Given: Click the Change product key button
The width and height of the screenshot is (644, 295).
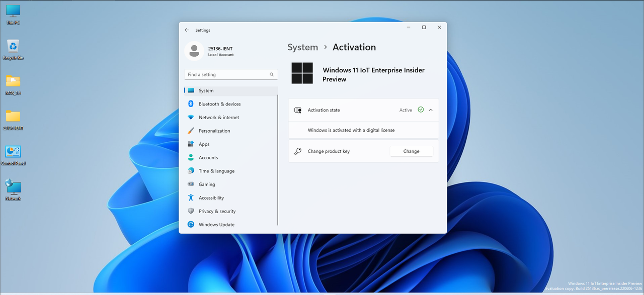Looking at the screenshot, I should (411, 151).
